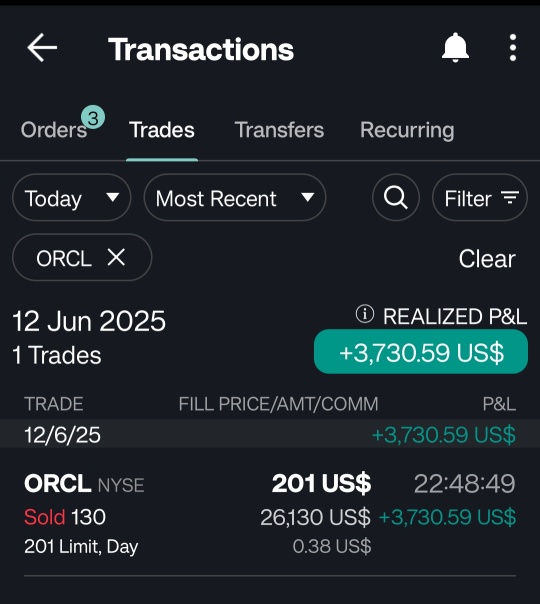Tap the green +3,730.59 US$ realized P&L badge
This screenshot has height=604, width=540.
tap(421, 352)
